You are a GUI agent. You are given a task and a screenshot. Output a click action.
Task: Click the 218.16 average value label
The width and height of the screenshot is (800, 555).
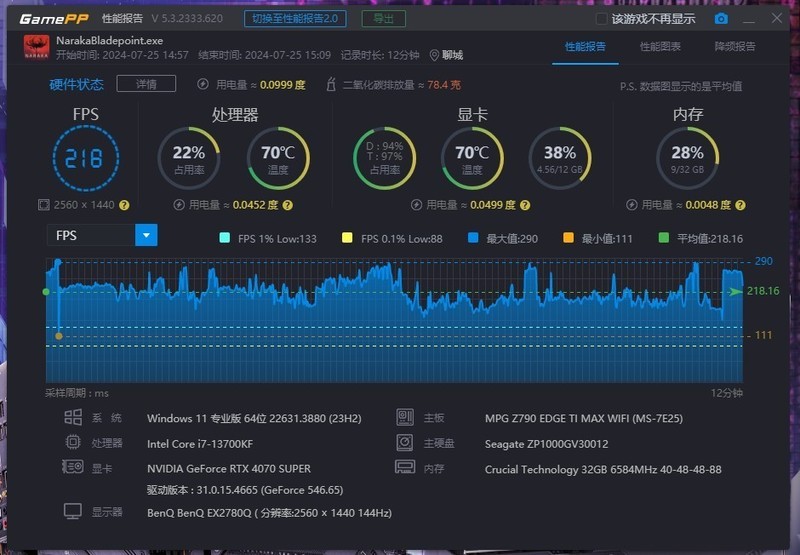[x=763, y=291]
